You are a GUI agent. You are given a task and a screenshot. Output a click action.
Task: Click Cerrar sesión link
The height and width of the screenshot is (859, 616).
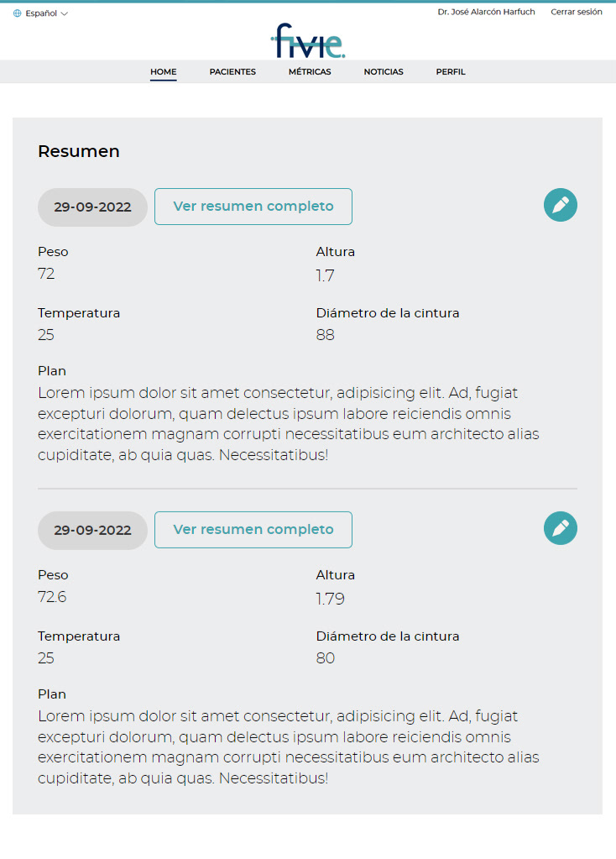576,12
